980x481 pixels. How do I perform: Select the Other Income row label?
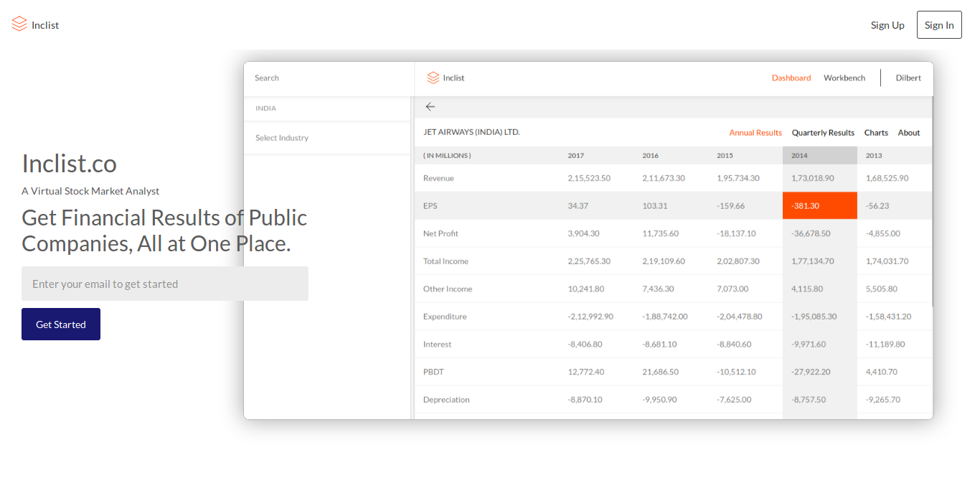(x=448, y=289)
